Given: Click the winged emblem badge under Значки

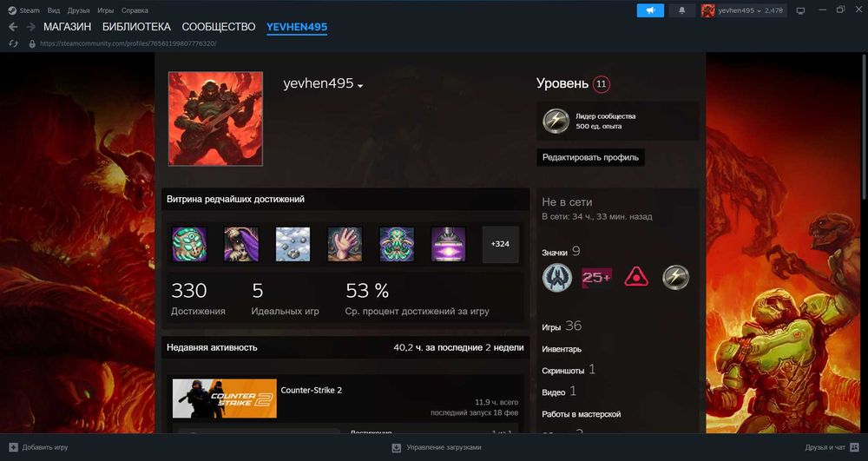Looking at the screenshot, I should 557,278.
